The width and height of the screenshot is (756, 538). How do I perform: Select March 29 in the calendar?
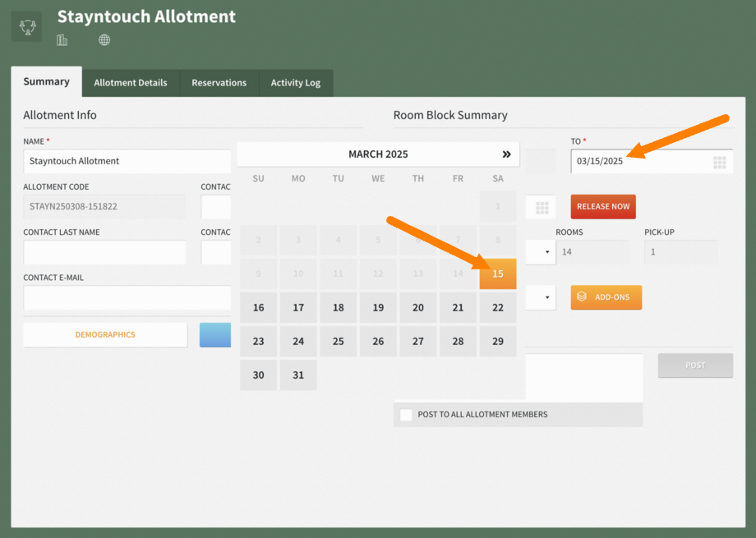coord(498,342)
